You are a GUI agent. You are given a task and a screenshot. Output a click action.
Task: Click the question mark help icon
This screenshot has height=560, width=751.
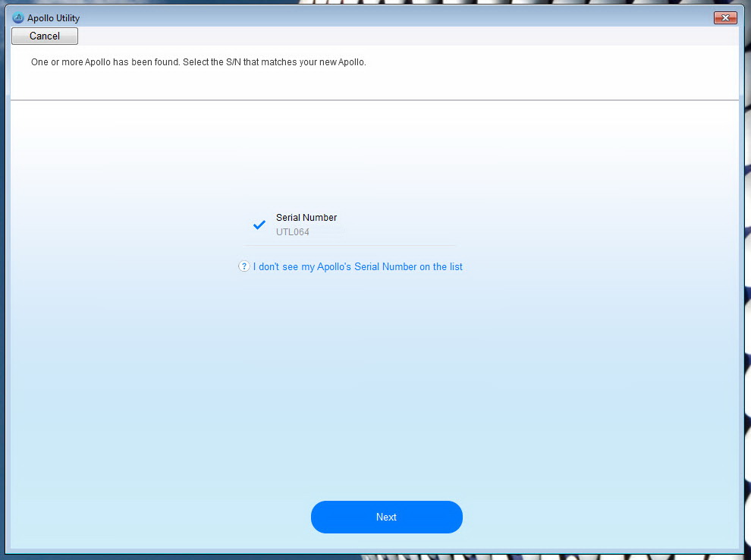click(x=244, y=266)
